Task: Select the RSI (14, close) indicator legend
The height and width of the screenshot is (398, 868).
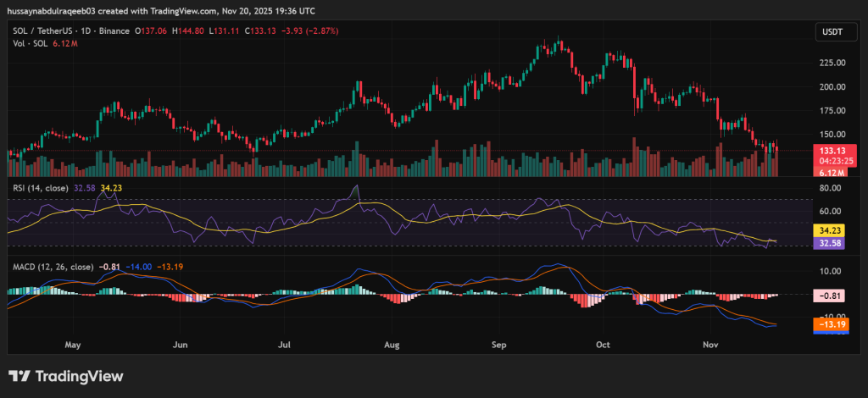Action: pos(42,189)
